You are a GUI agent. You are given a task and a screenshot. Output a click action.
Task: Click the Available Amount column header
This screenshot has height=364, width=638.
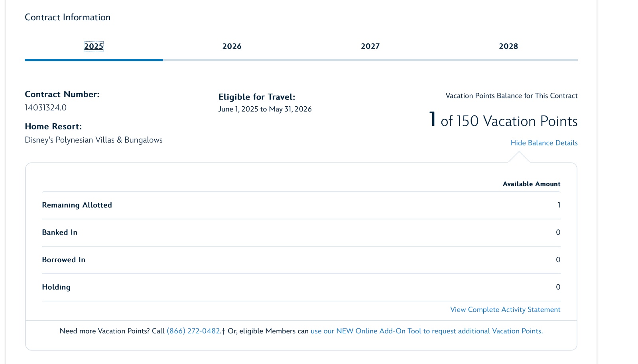(x=531, y=184)
